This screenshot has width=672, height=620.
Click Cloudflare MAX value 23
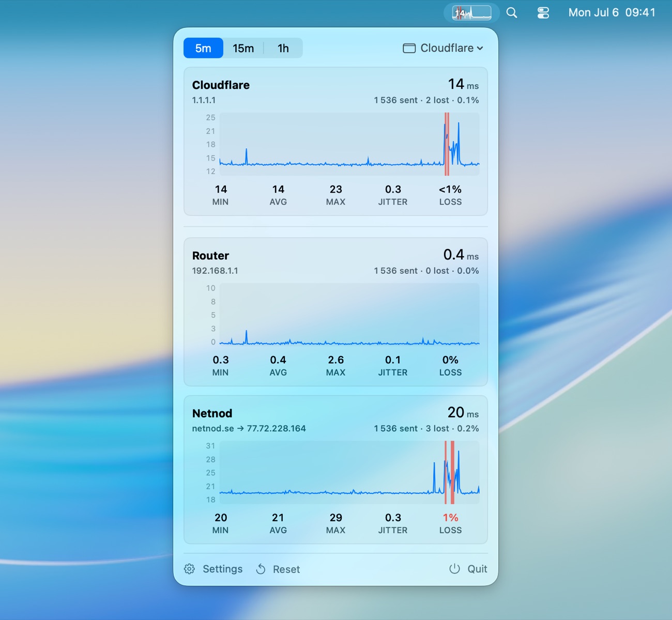(x=336, y=190)
